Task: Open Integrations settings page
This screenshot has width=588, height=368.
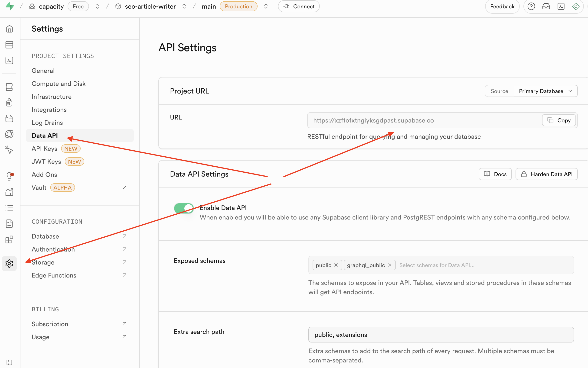Action: 49,110
